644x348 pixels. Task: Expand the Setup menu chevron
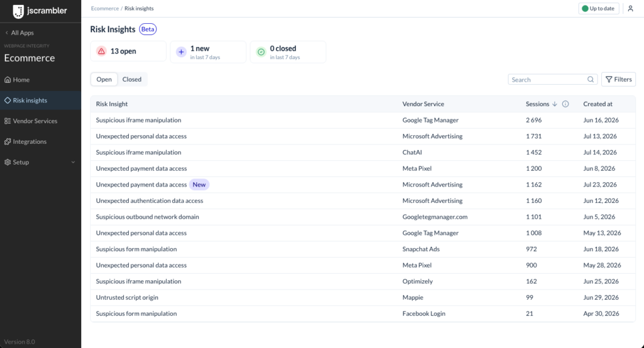pyautogui.click(x=73, y=162)
